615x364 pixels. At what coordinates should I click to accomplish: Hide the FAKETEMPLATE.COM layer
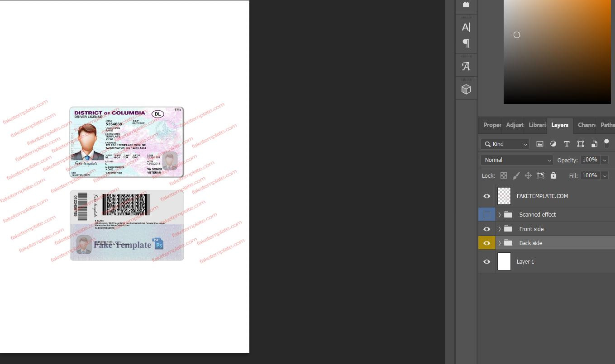[486, 196]
